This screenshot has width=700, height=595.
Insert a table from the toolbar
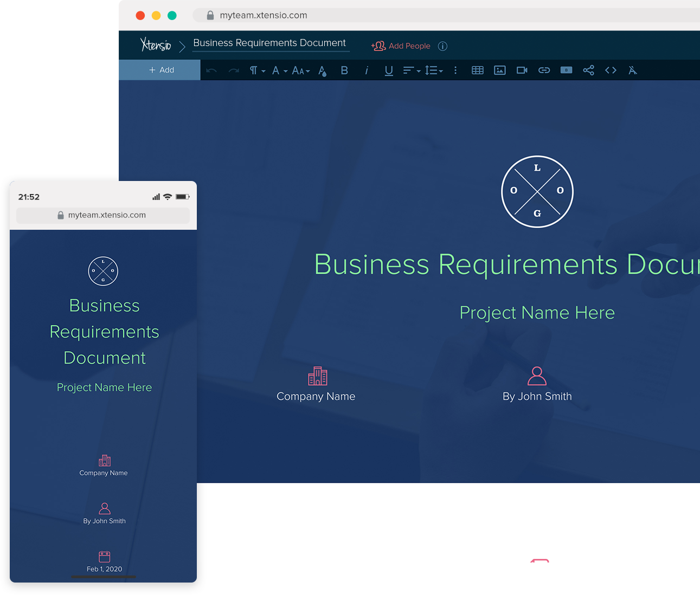477,70
